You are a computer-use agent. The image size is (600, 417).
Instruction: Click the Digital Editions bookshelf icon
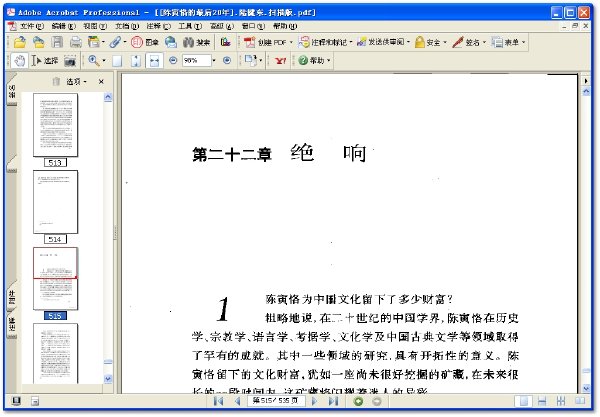(225, 42)
